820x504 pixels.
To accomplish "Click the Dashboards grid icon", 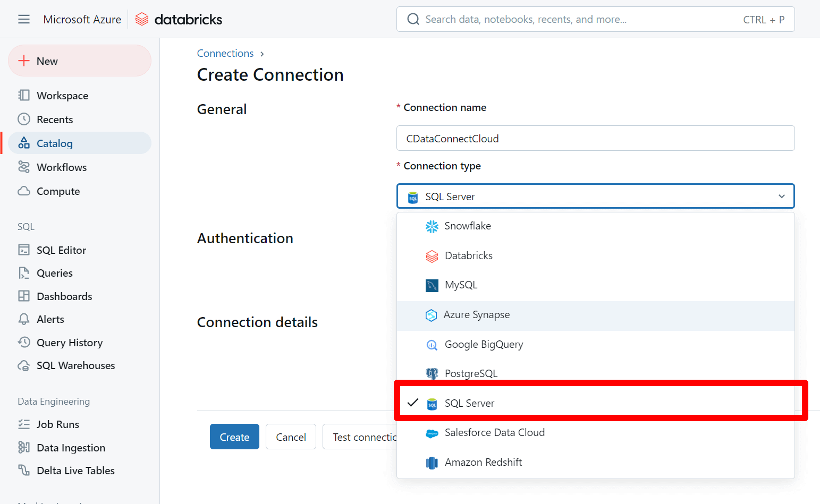I will [24, 296].
